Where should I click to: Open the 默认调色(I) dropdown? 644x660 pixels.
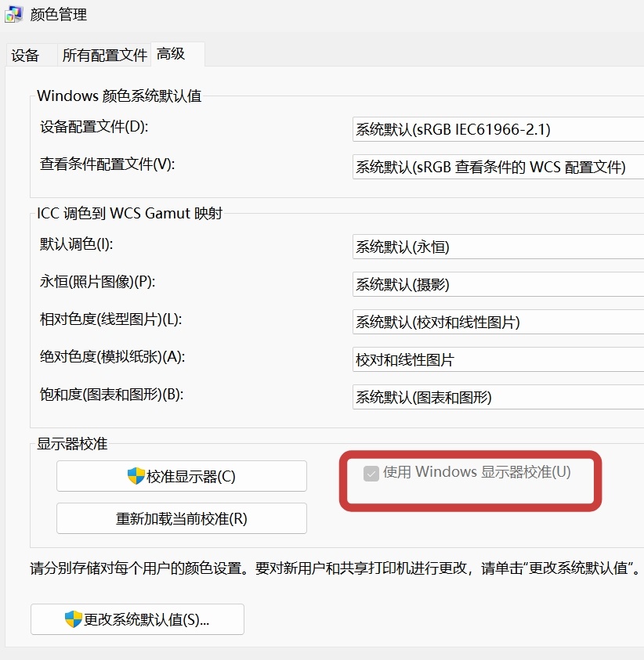[498, 247]
